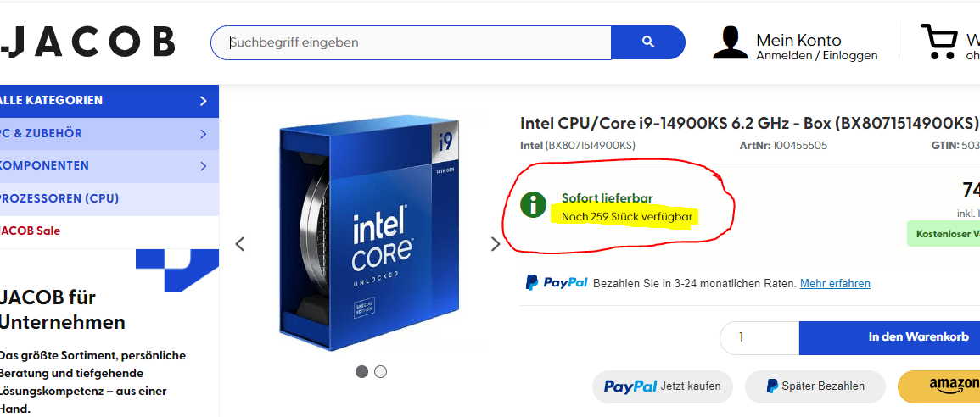The width and height of the screenshot is (980, 417).
Task: Click the green availability info icon
Action: click(533, 204)
